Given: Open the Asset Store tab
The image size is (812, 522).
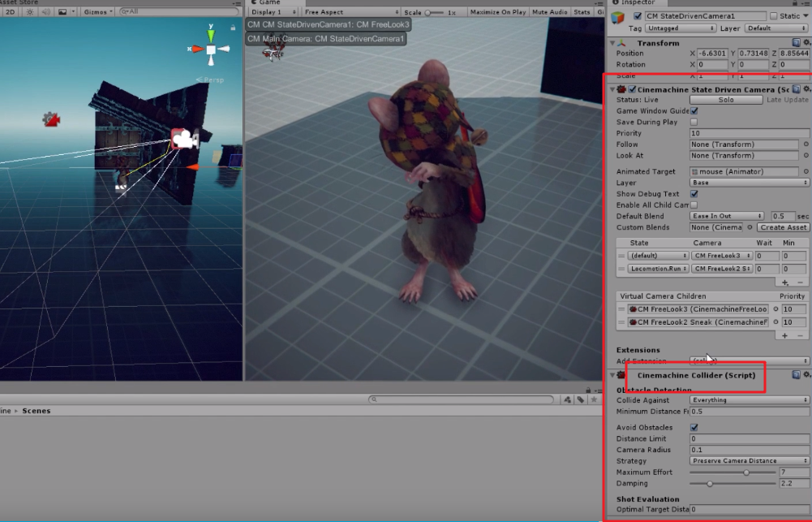Looking at the screenshot, I should (x=19, y=2).
